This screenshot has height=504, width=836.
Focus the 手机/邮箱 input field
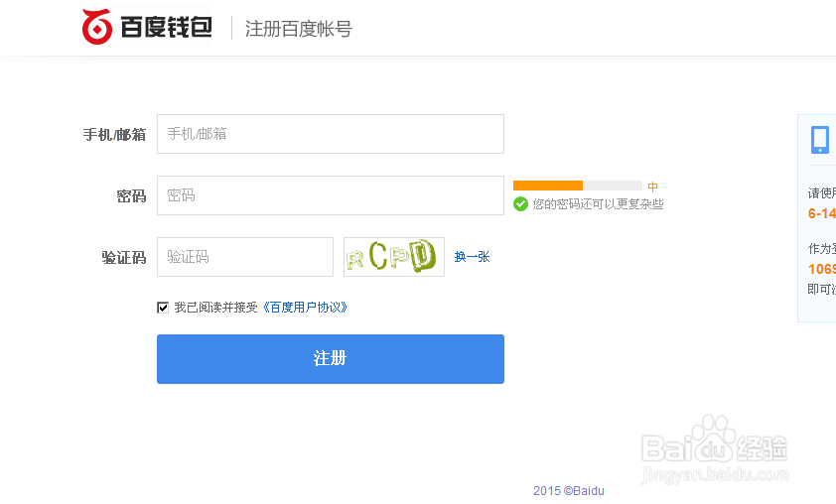(x=330, y=134)
